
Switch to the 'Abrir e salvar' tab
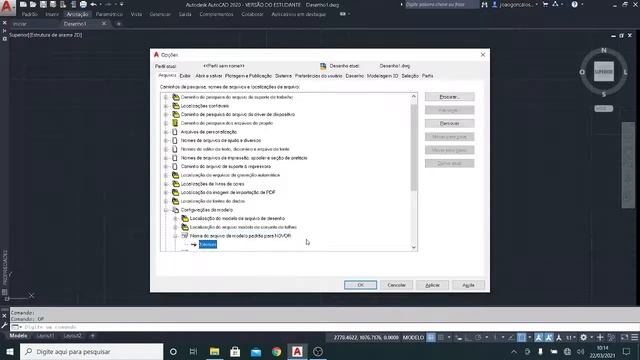click(x=209, y=76)
